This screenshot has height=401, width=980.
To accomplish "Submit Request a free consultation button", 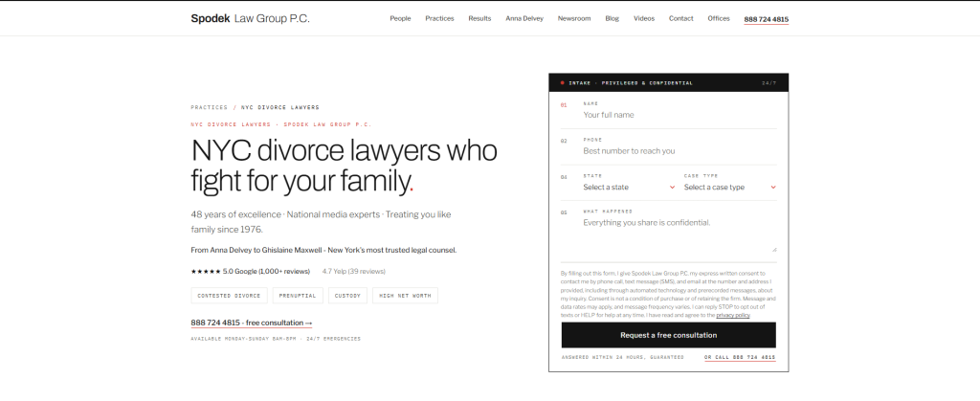I will pyautogui.click(x=668, y=335).
